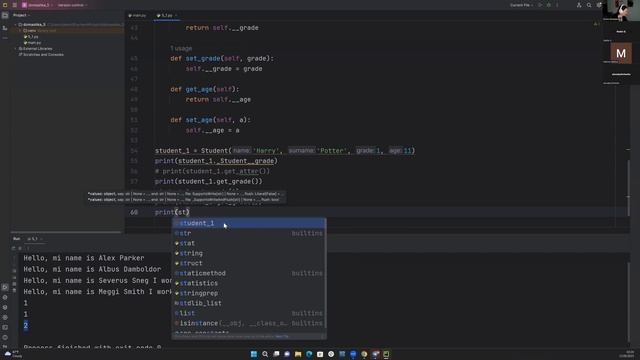Open main.py file in project tree

[34, 42]
